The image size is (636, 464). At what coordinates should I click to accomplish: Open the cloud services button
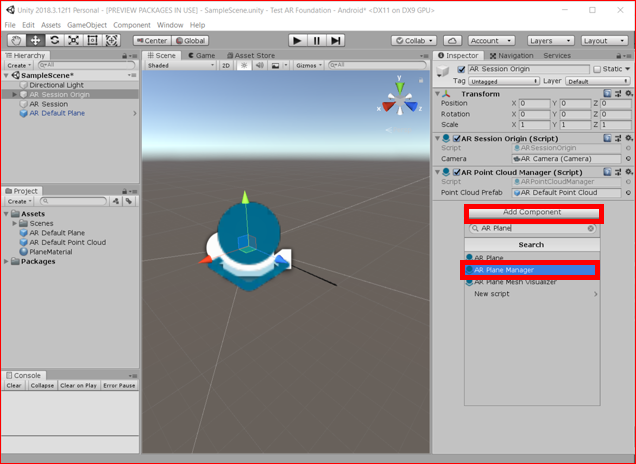point(452,41)
